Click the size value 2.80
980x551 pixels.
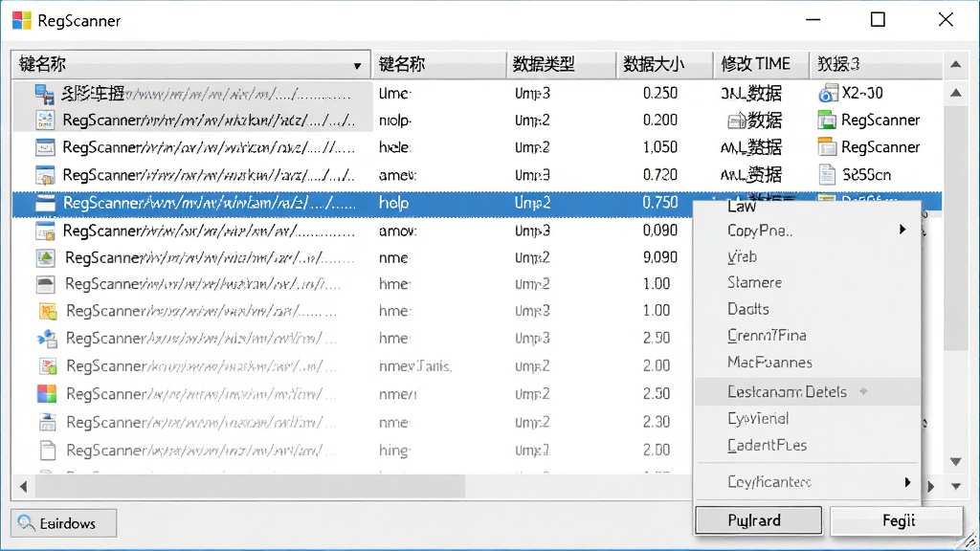click(657, 450)
